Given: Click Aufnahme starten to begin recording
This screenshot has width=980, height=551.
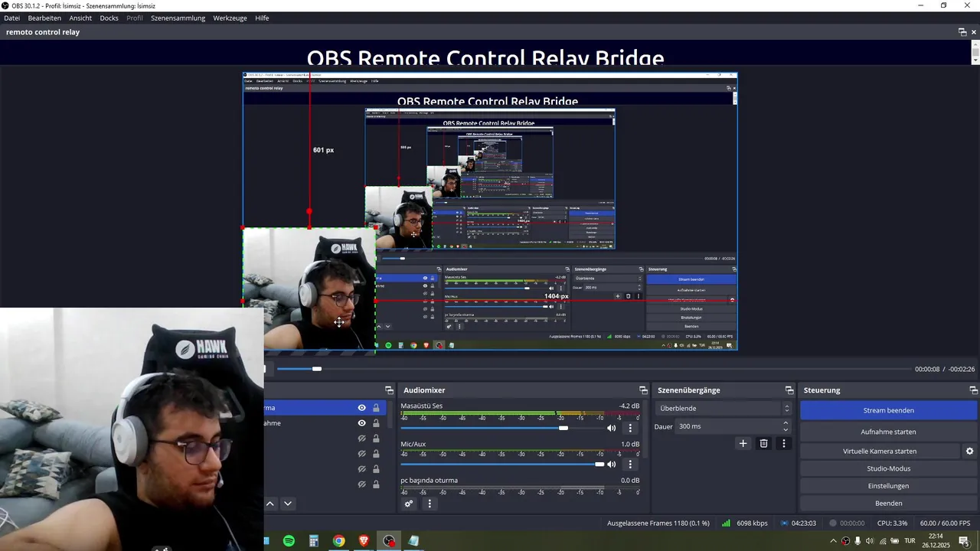Looking at the screenshot, I should coord(888,432).
